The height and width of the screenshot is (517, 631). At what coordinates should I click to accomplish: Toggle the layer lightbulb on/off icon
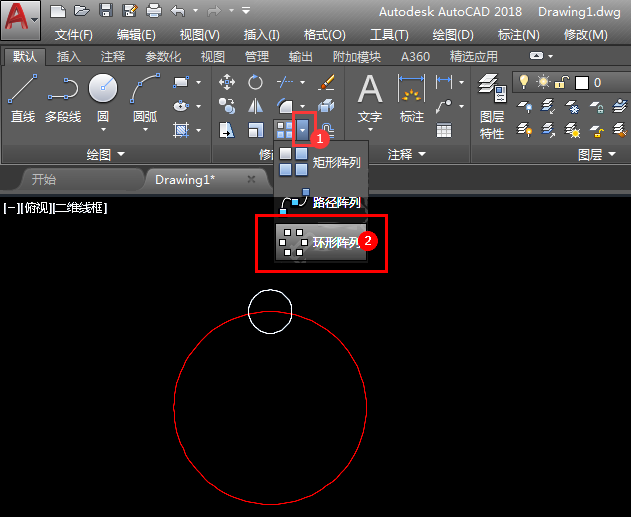pos(524,82)
